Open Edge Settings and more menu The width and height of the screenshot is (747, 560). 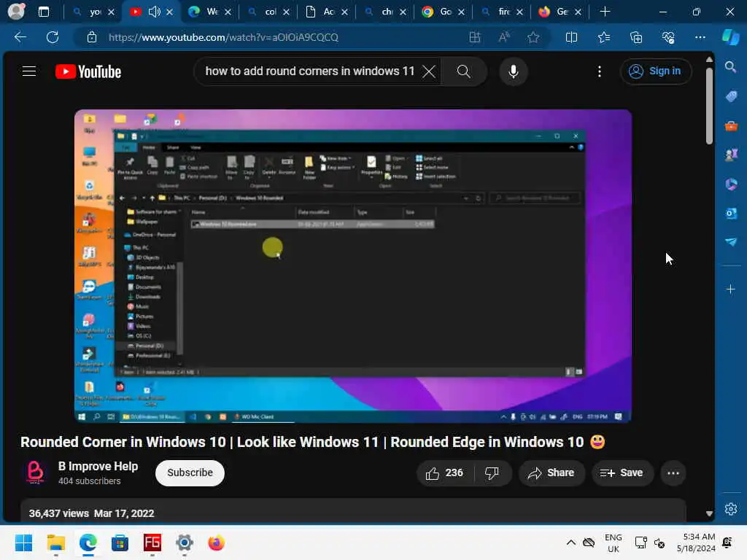700,37
